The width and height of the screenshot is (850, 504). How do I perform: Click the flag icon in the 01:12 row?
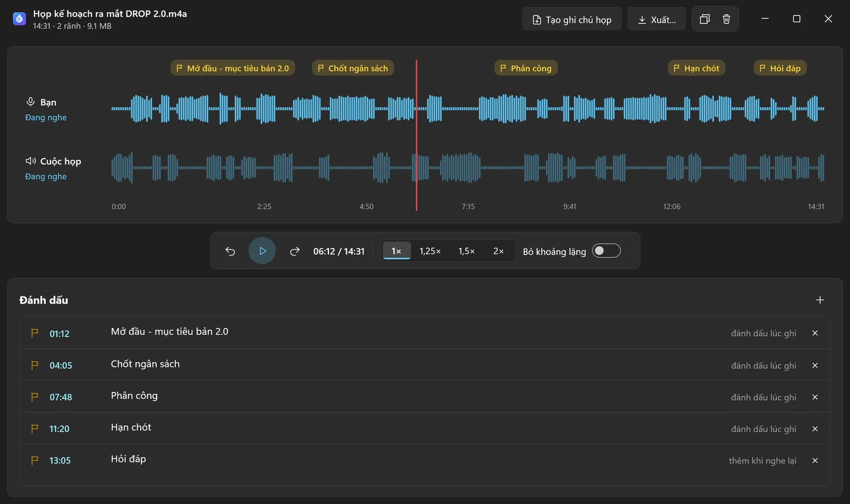pos(35,333)
